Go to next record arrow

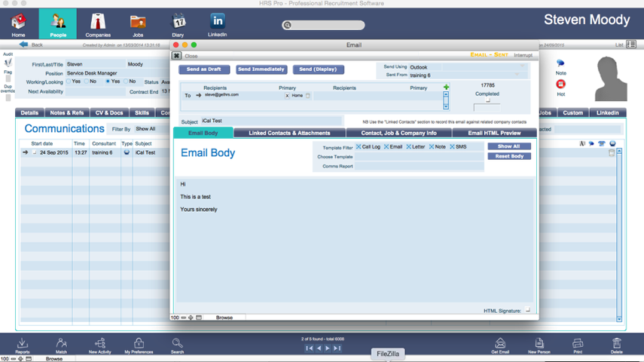[x=328, y=348]
